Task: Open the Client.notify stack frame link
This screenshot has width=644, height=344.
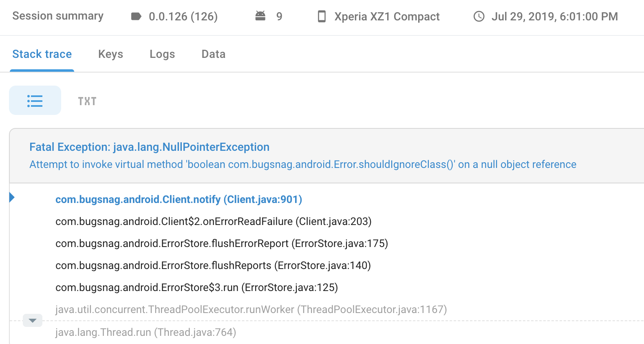Action: (x=178, y=199)
